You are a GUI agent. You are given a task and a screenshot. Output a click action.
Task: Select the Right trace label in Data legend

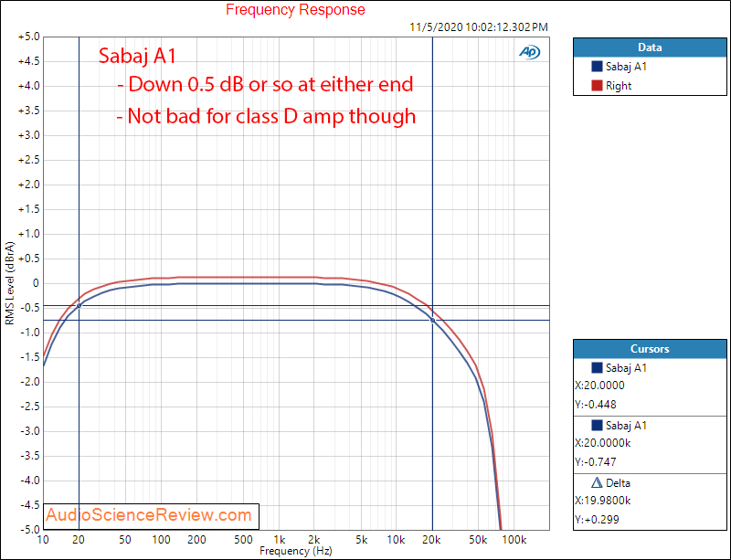(619, 86)
